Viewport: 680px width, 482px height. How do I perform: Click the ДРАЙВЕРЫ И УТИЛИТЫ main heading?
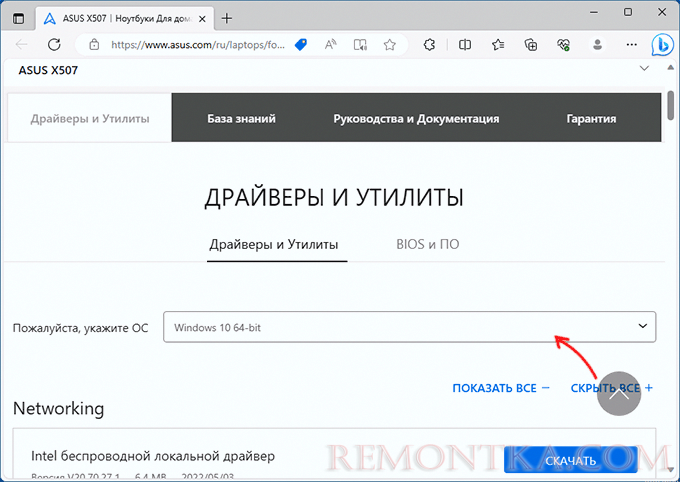click(x=334, y=198)
